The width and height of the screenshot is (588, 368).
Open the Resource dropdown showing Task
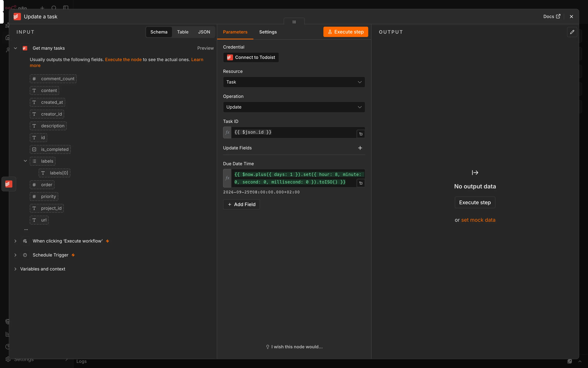point(294,82)
